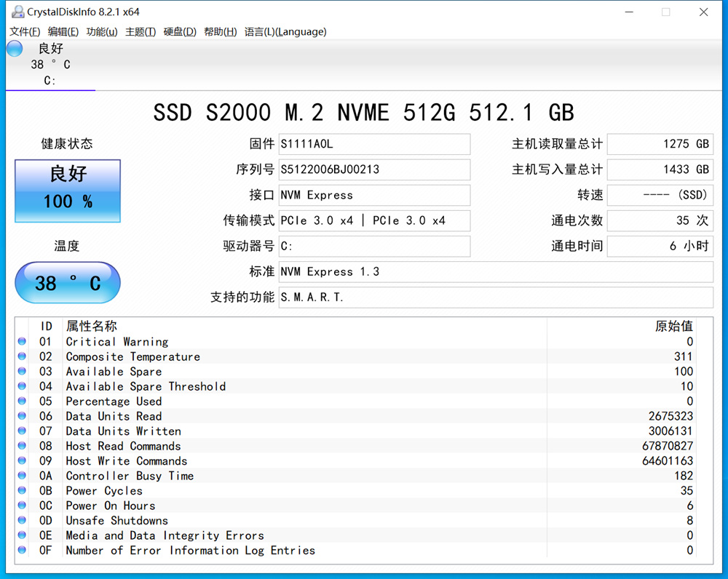Click the drive letter field showing C:

click(x=374, y=246)
